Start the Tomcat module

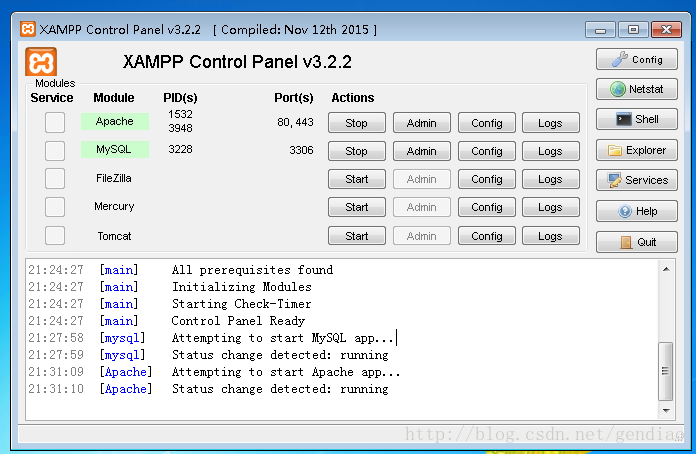356,236
